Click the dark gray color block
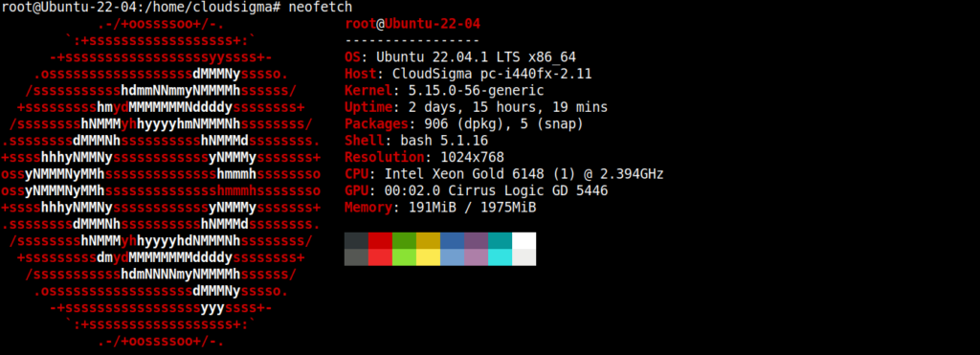980x355 pixels. coord(356,240)
